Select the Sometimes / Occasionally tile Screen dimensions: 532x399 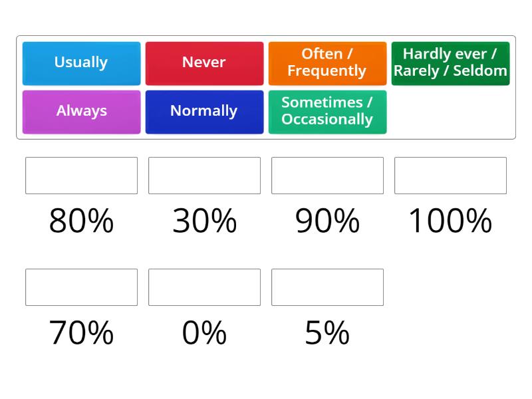327,111
